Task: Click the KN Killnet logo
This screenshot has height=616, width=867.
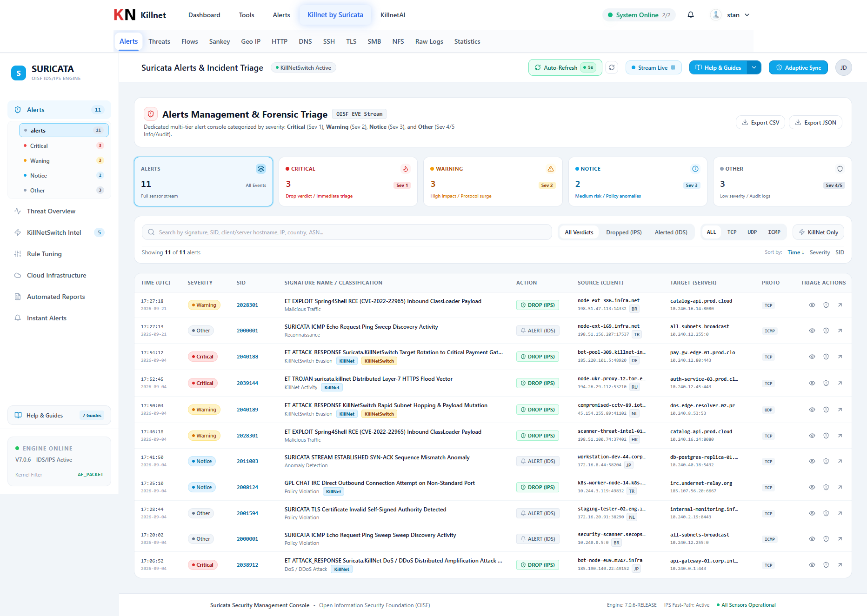Action: pos(140,15)
